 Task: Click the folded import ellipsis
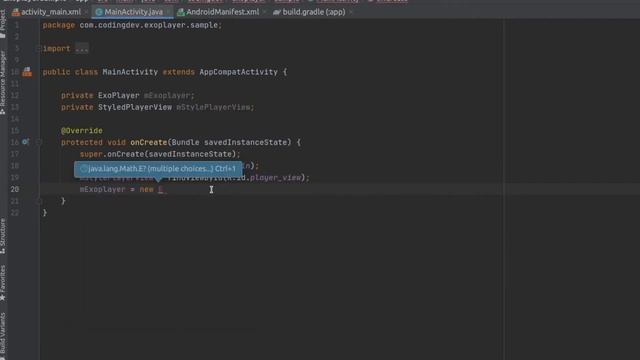[82, 49]
